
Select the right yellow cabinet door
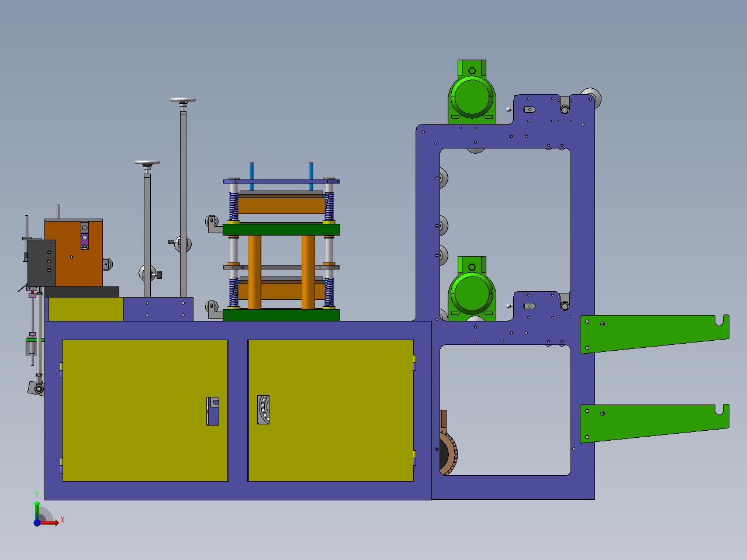coord(331,410)
